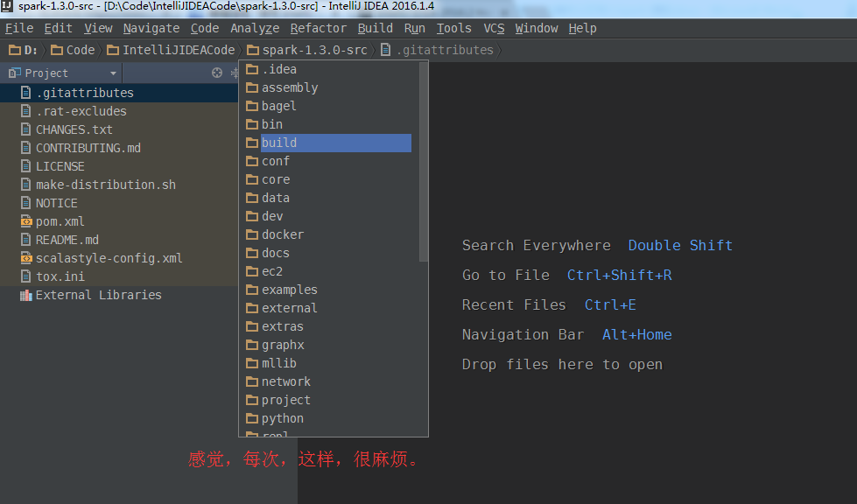Image resolution: width=857 pixels, height=504 pixels.
Task: Open the Window menu
Action: pyautogui.click(x=536, y=28)
